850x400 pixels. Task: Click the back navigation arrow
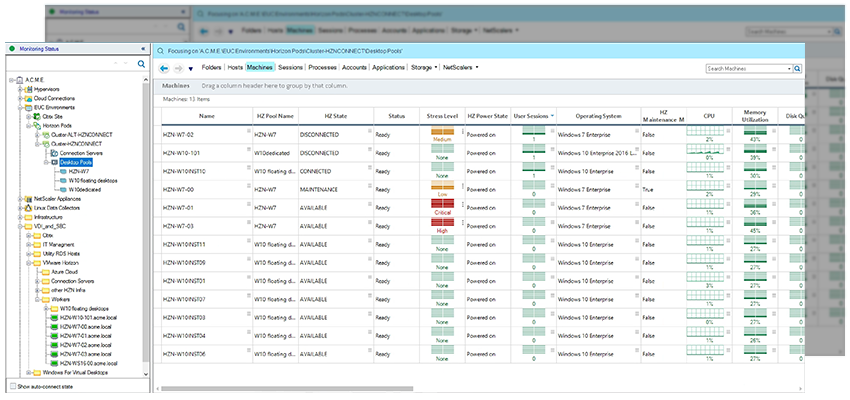pos(164,68)
